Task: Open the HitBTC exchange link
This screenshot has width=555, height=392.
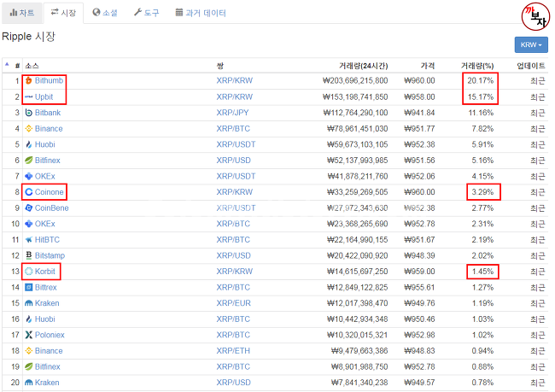Action: coord(47,240)
